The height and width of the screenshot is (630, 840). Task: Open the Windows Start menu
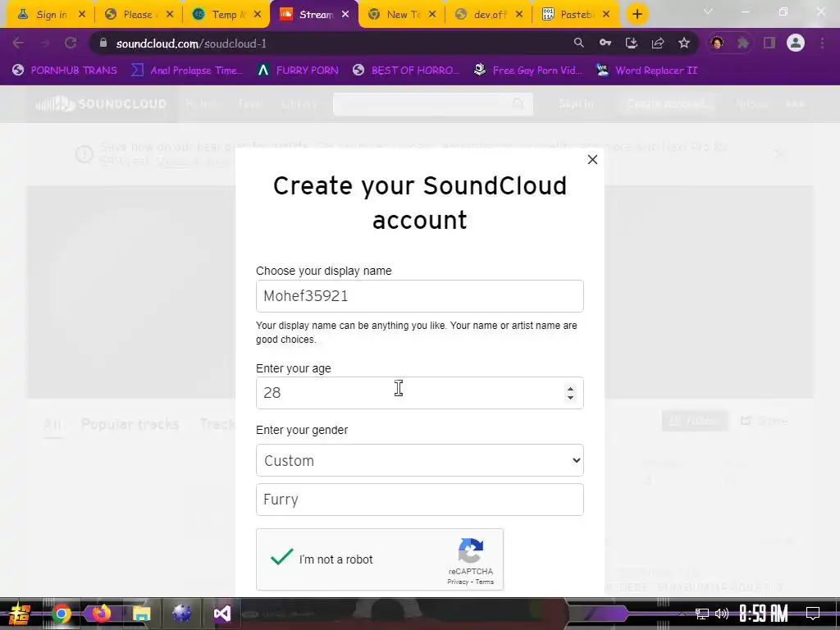coord(20,614)
